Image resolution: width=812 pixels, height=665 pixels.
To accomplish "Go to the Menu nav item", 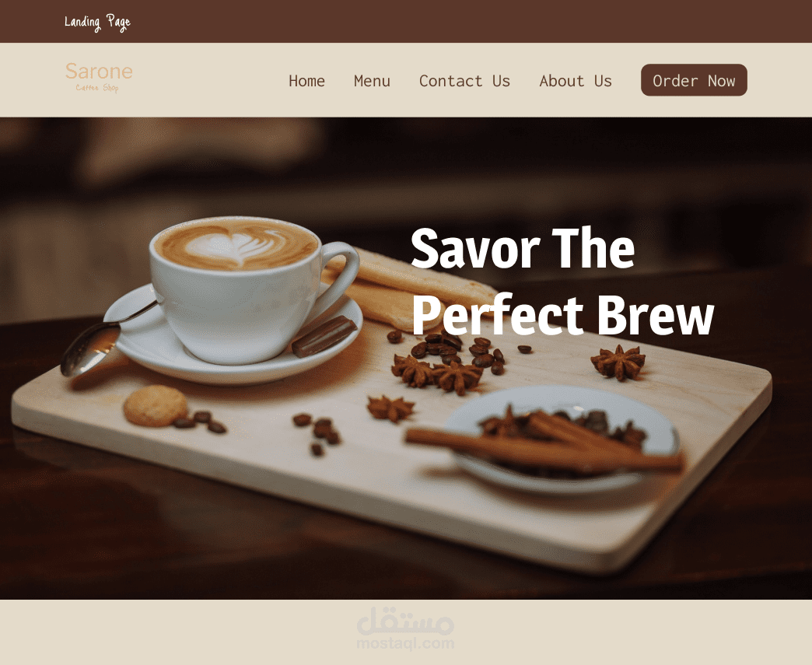I will [x=372, y=81].
